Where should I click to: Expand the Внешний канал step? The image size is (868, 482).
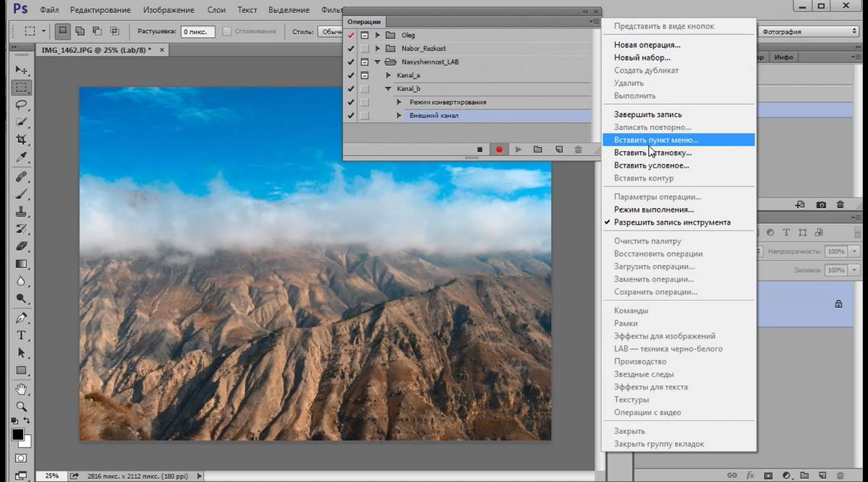point(399,116)
